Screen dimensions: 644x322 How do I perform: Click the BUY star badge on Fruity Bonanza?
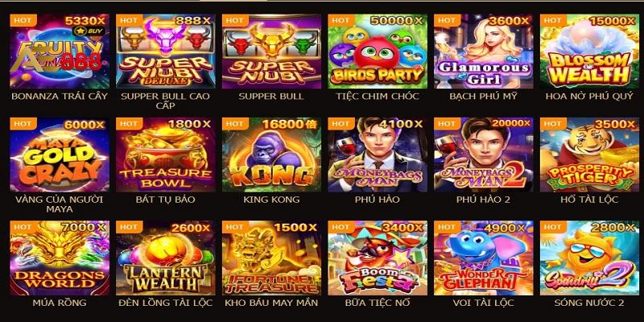pyautogui.click(x=89, y=31)
